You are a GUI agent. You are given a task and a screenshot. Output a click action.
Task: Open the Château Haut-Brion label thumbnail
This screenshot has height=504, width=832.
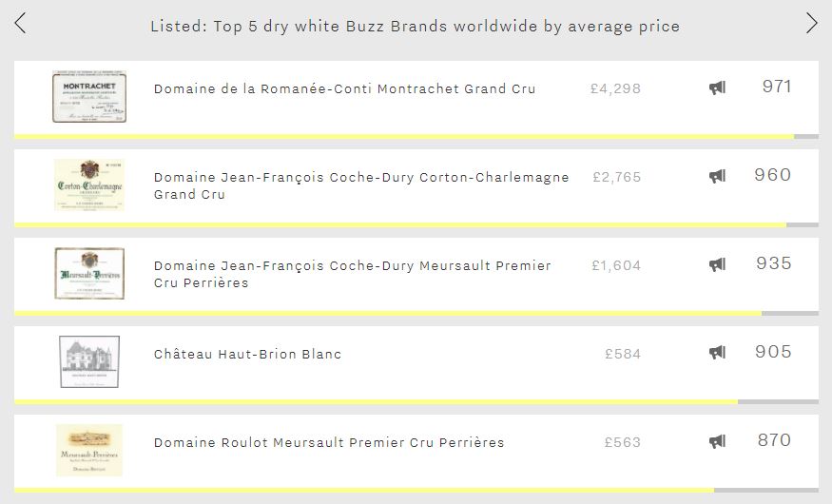89,361
